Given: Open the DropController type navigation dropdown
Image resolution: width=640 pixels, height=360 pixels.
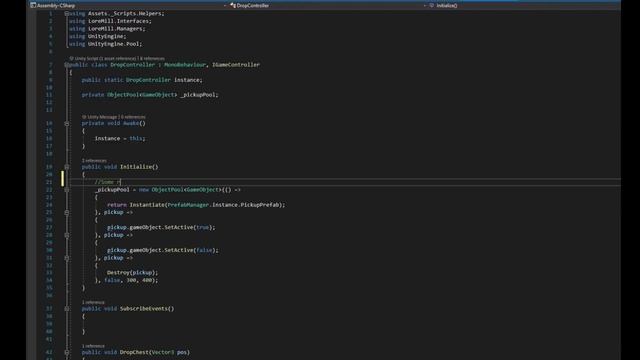Looking at the screenshot, I should 328,5.
